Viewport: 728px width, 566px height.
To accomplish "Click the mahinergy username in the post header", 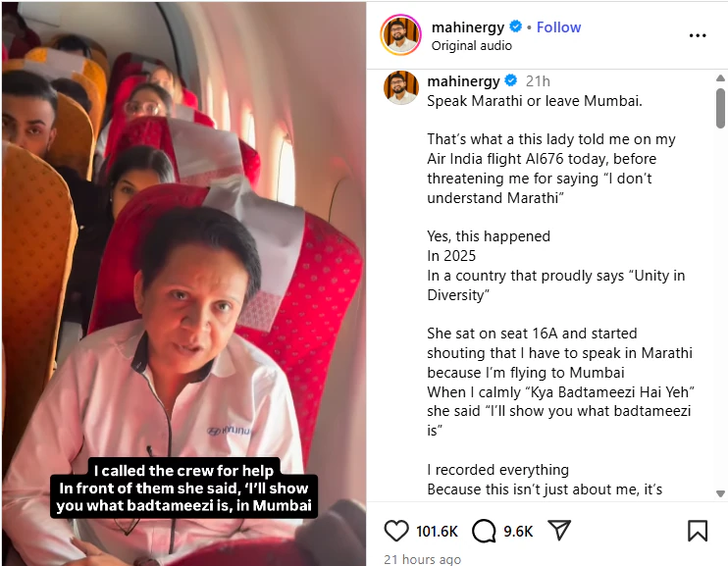I will (x=467, y=27).
